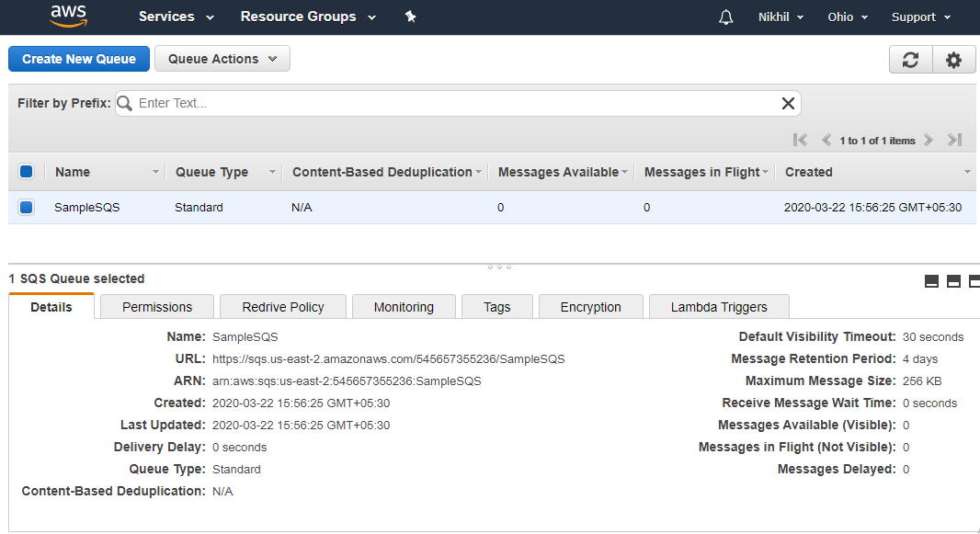Click the Delivery Delay 0 seconds value
Viewport: 980px width, 534px height.
pos(239,448)
